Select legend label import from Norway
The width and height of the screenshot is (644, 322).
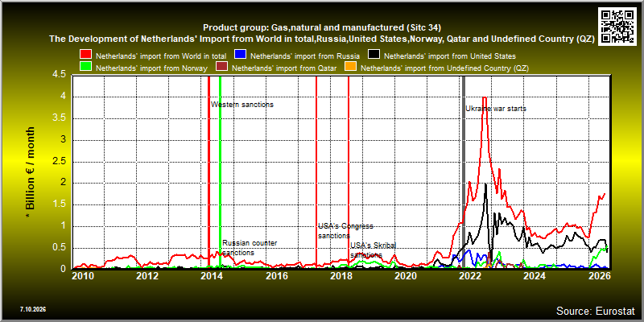click(151, 68)
